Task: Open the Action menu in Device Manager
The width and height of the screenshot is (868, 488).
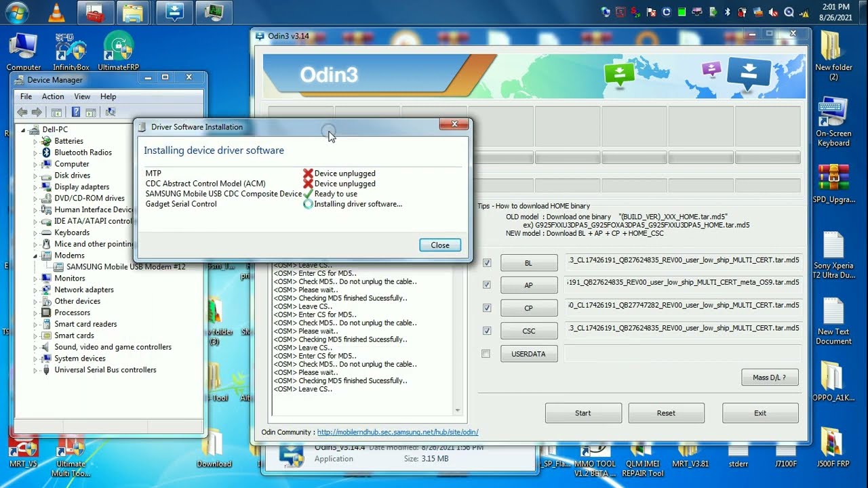Action: (x=53, y=96)
